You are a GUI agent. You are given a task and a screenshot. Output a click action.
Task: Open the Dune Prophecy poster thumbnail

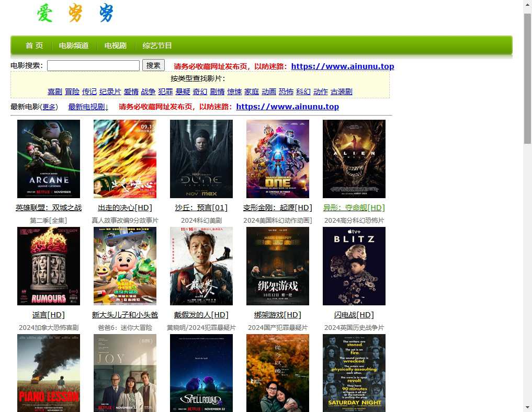pyautogui.click(x=201, y=159)
